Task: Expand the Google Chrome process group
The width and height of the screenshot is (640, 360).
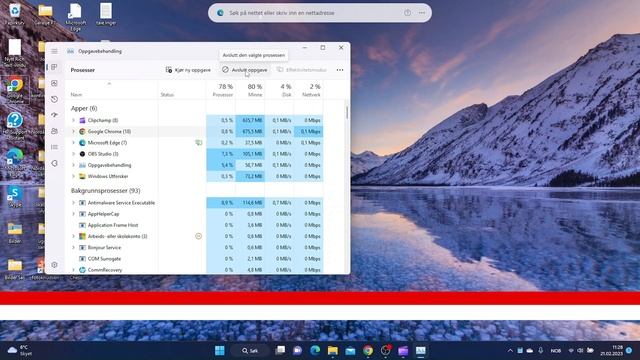Action: click(x=73, y=131)
